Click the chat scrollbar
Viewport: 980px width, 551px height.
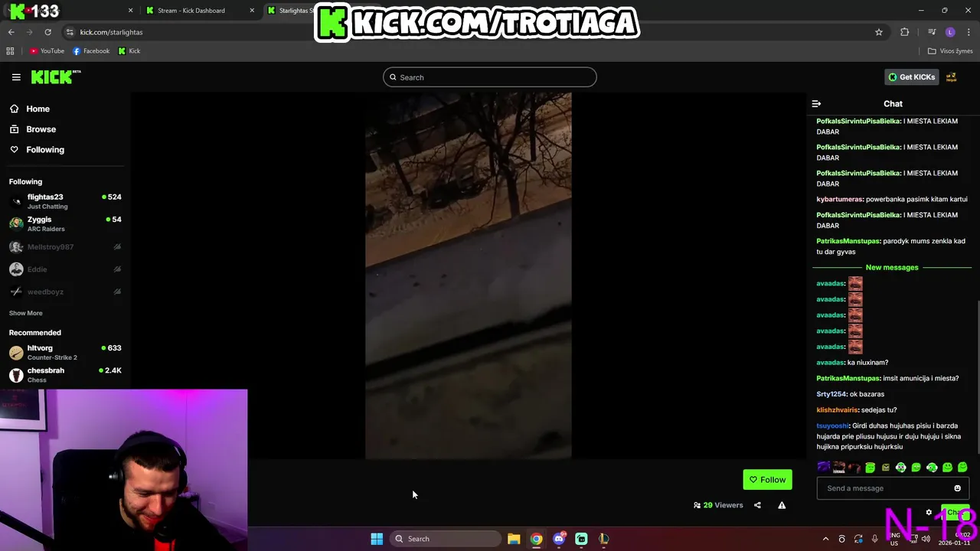(978, 379)
